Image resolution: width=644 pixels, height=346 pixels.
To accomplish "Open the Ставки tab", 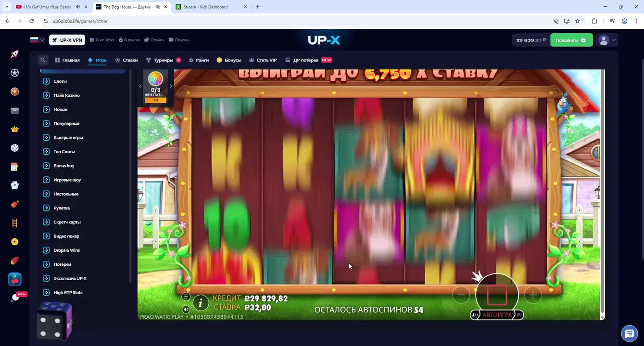I will pyautogui.click(x=126, y=60).
